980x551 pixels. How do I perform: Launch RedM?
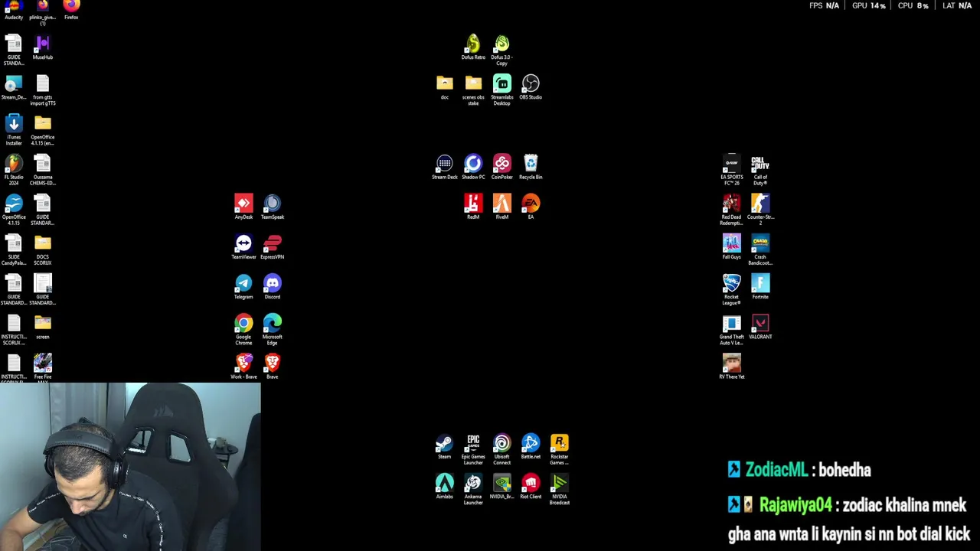(473, 207)
